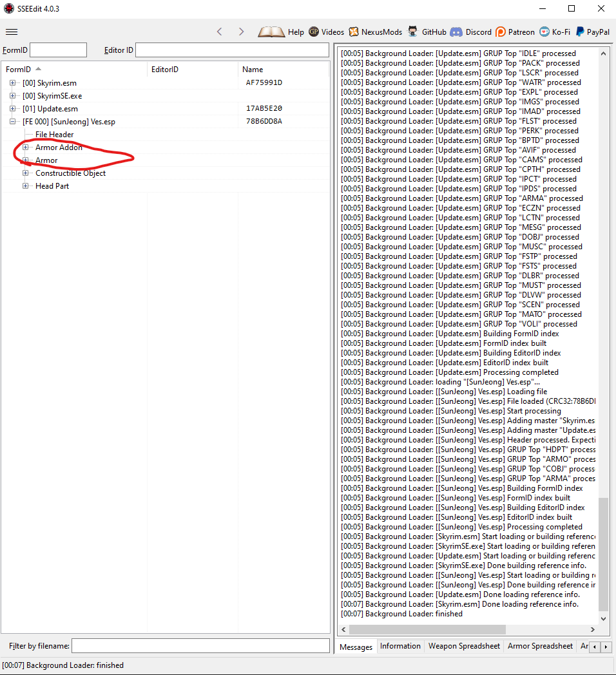Click the CRC value AF75991D
The image size is (616, 675).
click(x=264, y=82)
